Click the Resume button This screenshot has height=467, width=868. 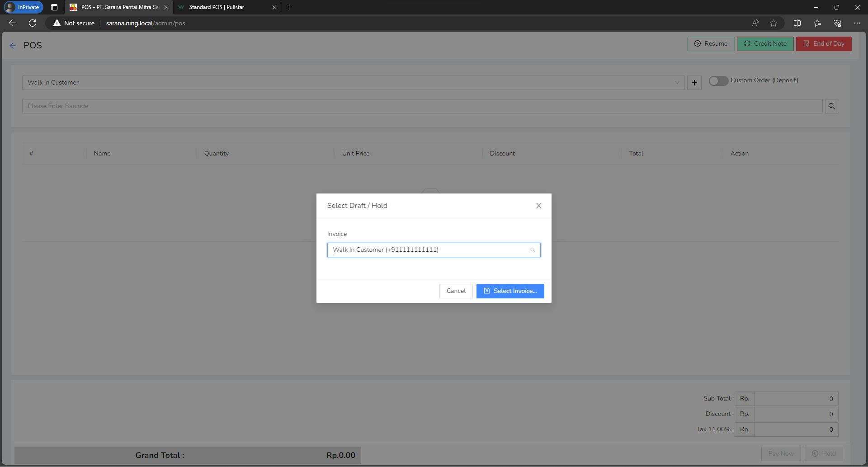point(711,44)
